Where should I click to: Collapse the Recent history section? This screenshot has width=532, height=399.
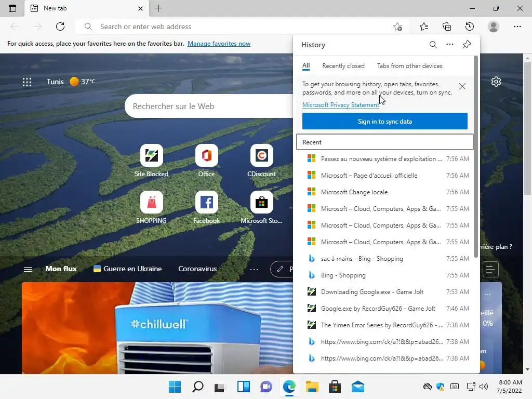coord(385,142)
